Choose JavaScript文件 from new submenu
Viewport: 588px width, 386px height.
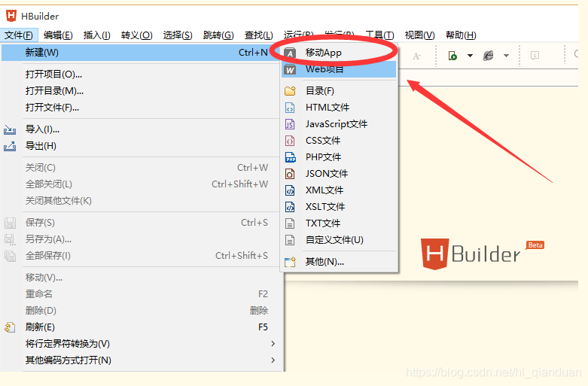click(339, 124)
